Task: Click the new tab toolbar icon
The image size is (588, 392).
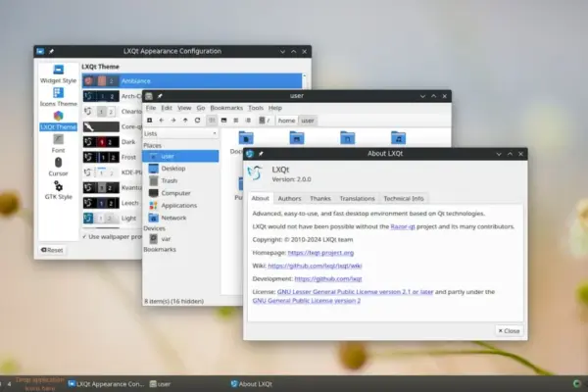Action: click(150, 121)
